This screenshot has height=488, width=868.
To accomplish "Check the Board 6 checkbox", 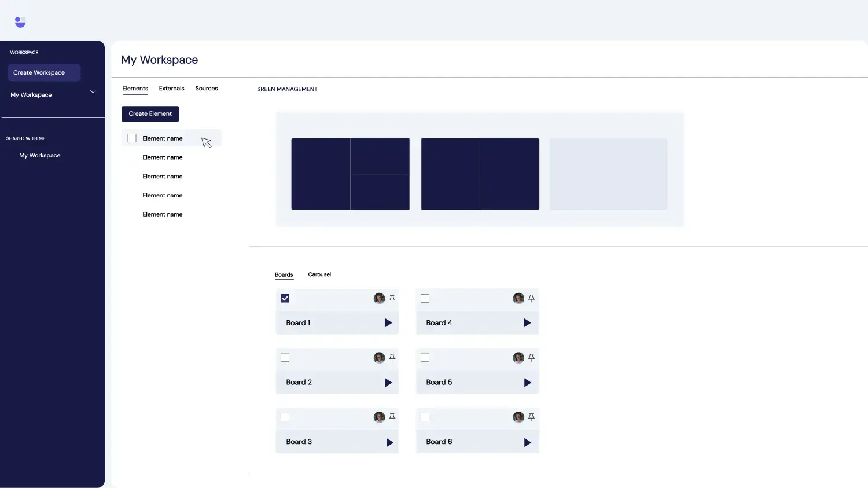I will [425, 417].
